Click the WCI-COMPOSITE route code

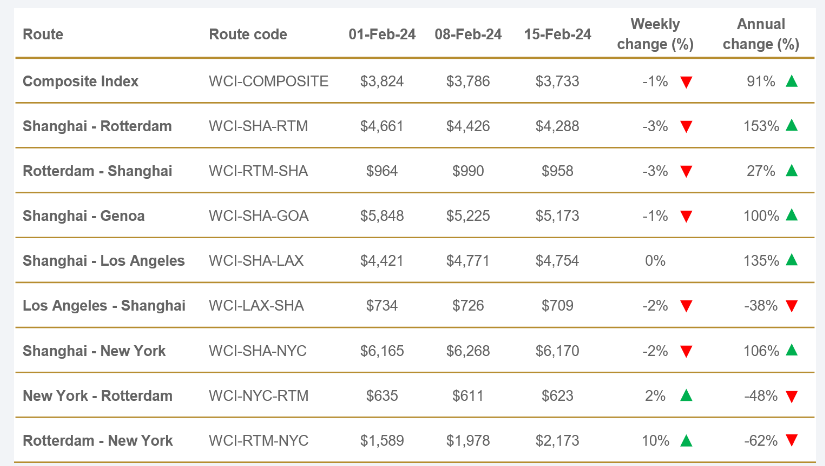coord(268,81)
